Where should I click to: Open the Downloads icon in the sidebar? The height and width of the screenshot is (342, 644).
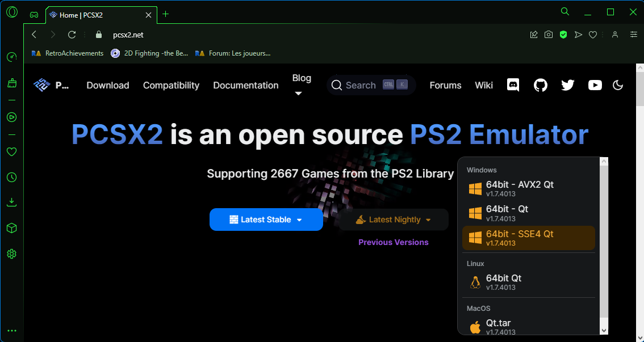click(x=11, y=202)
